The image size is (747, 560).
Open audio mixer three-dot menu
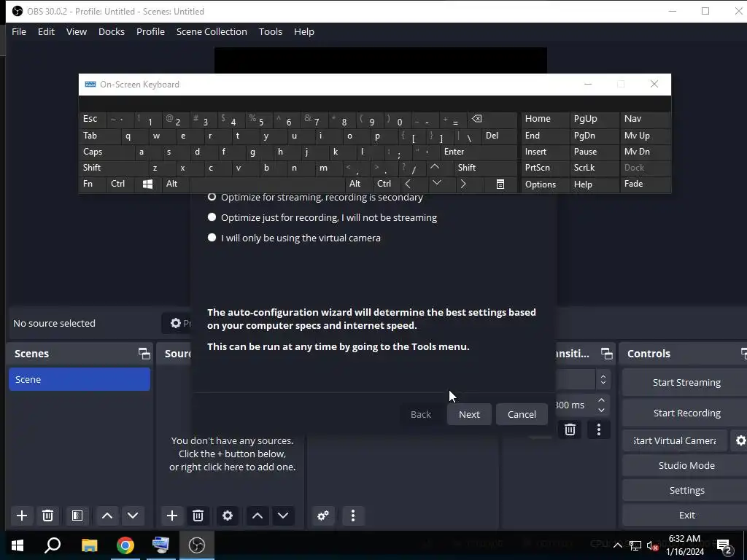tap(353, 516)
